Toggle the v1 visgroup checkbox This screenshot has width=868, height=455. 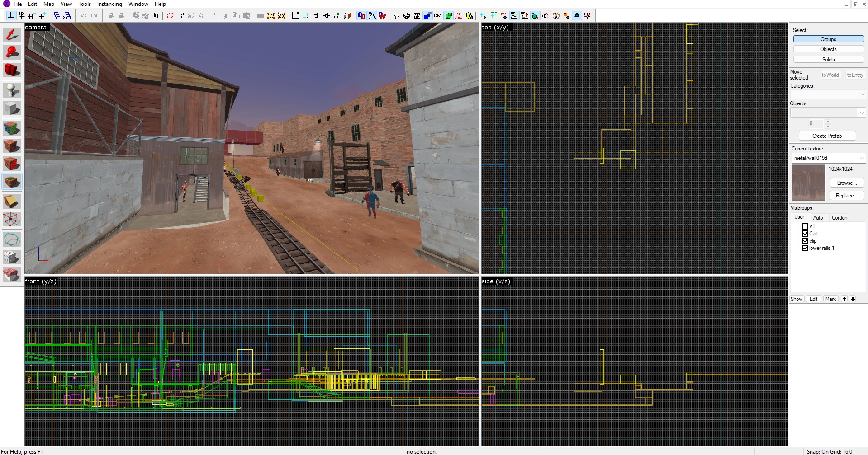point(805,226)
